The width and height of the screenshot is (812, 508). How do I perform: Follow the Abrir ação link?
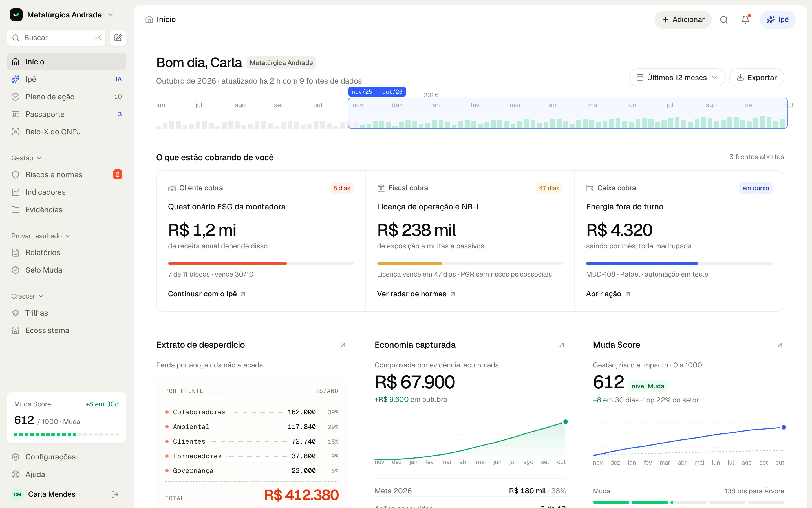point(608,294)
